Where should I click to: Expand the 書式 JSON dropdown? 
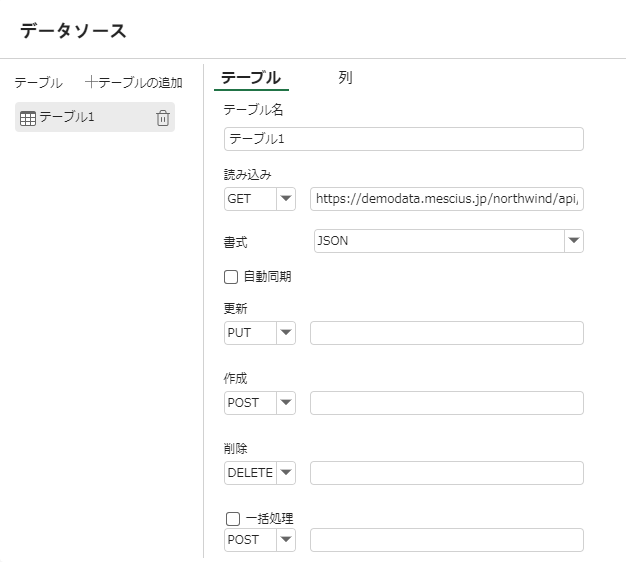[573, 241]
